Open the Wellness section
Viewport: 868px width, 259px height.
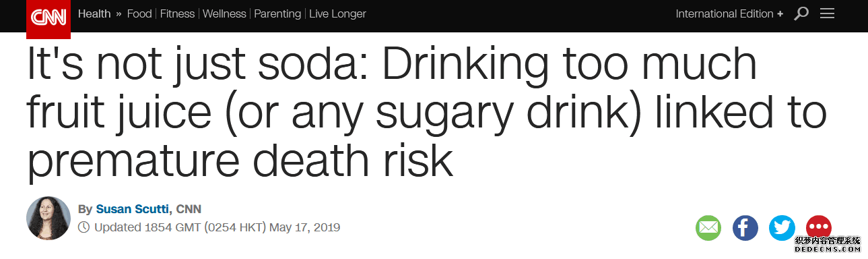click(226, 14)
